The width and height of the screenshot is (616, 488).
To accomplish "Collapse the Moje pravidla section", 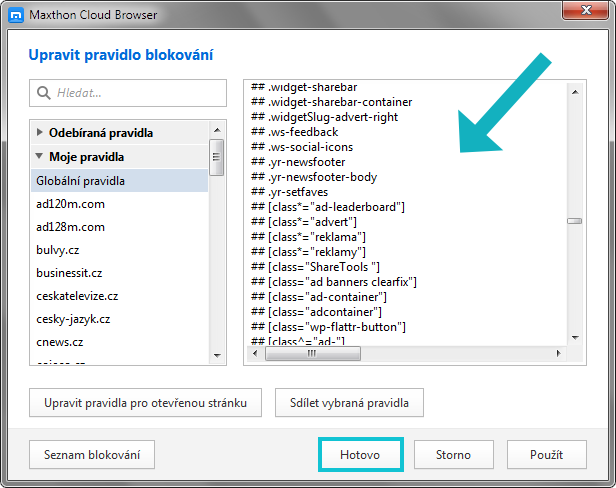I will [x=40, y=157].
